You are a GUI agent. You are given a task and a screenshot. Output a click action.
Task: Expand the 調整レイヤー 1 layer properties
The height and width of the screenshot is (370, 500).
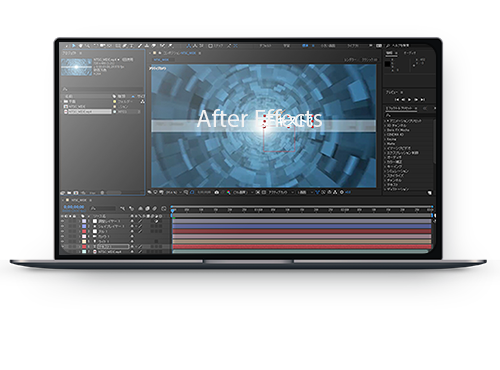tap(80, 221)
